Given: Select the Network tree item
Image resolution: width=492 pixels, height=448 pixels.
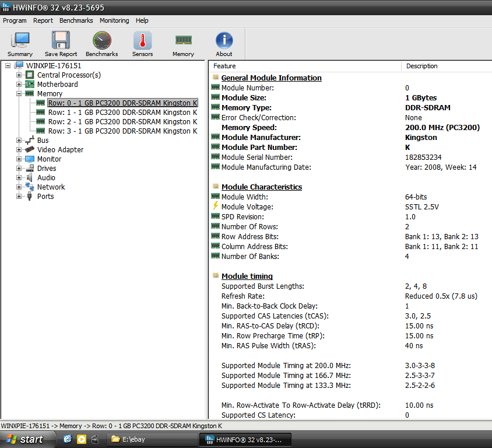Looking at the screenshot, I should (x=51, y=187).
